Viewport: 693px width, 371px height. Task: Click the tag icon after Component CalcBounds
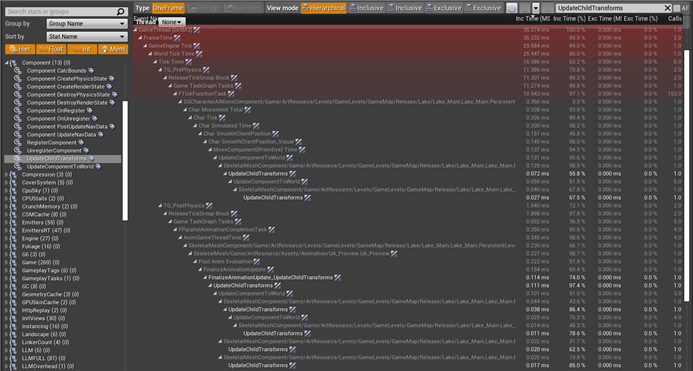click(91, 70)
